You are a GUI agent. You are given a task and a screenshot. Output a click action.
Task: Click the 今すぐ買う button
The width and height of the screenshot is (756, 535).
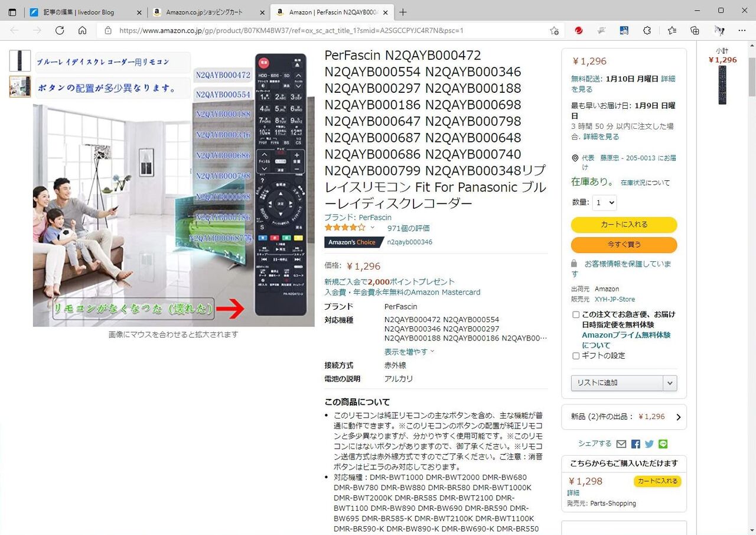624,245
